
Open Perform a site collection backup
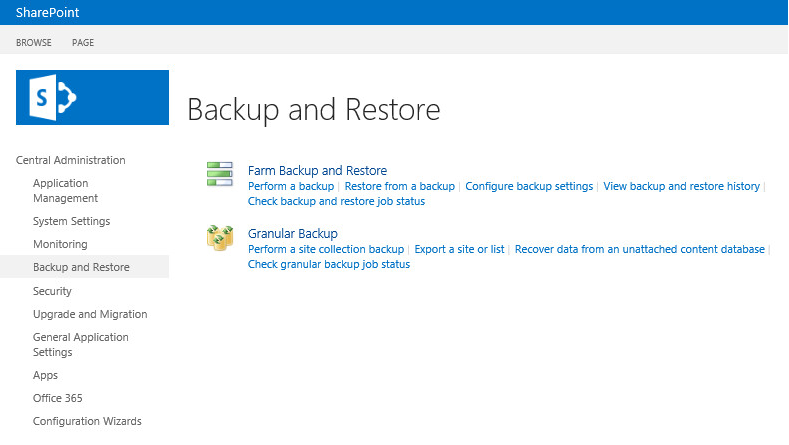pos(326,249)
